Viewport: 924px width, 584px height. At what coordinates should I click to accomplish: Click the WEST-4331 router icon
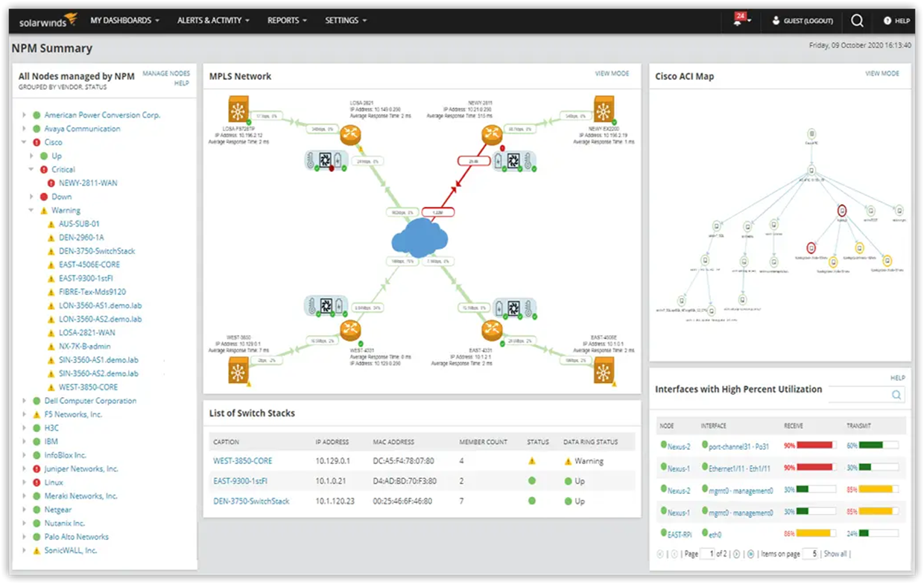pos(350,330)
